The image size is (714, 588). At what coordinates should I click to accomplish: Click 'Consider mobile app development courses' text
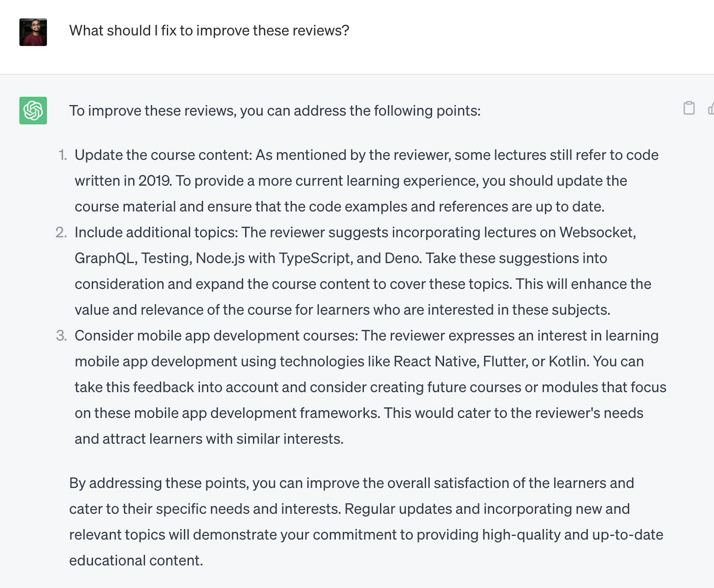tap(216, 336)
